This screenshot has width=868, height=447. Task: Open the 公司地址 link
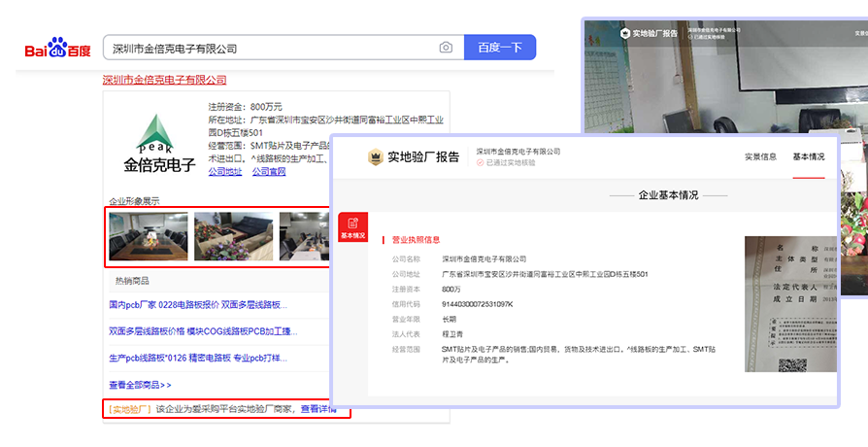(x=225, y=172)
